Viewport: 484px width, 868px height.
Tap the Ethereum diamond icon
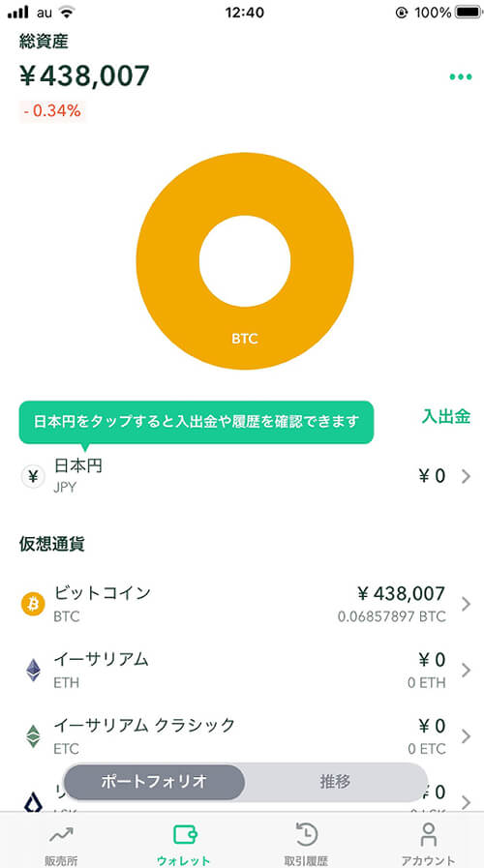[x=33, y=670]
